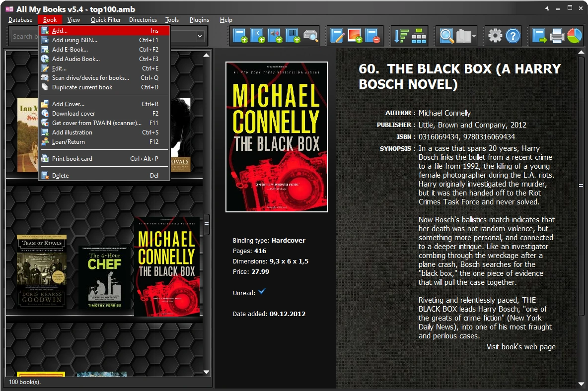Click the Search magnifier toolbar icon
588x391 pixels.
[446, 36]
